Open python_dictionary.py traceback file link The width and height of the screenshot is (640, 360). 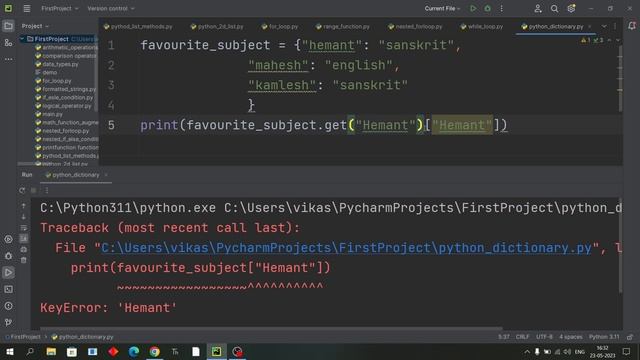tap(347, 248)
